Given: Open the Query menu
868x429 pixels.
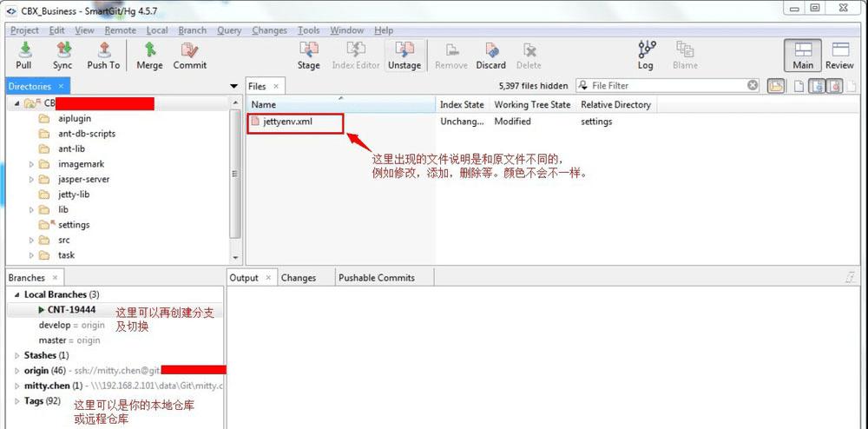Looking at the screenshot, I should (x=229, y=30).
